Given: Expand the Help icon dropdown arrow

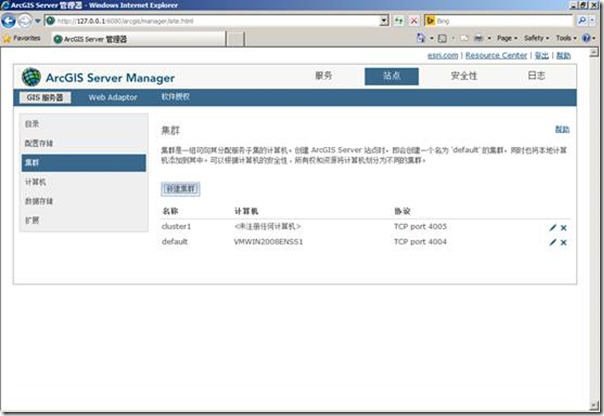Looking at the screenshot, I should coord(594,38).
